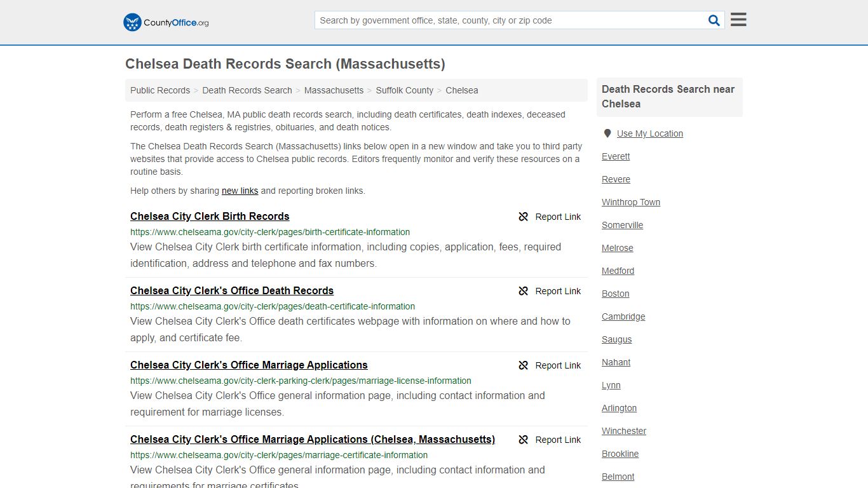The height and width of the screenshot is (488, 868).
Task: Click broken-link icon for Marriage Applications (Chelsea, Massachusetts)
Action: (x=524, y=440)
